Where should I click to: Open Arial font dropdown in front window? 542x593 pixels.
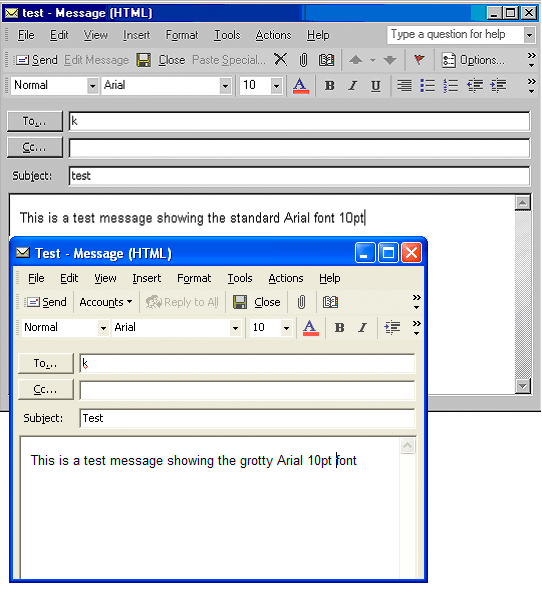(x=235, y=328)
